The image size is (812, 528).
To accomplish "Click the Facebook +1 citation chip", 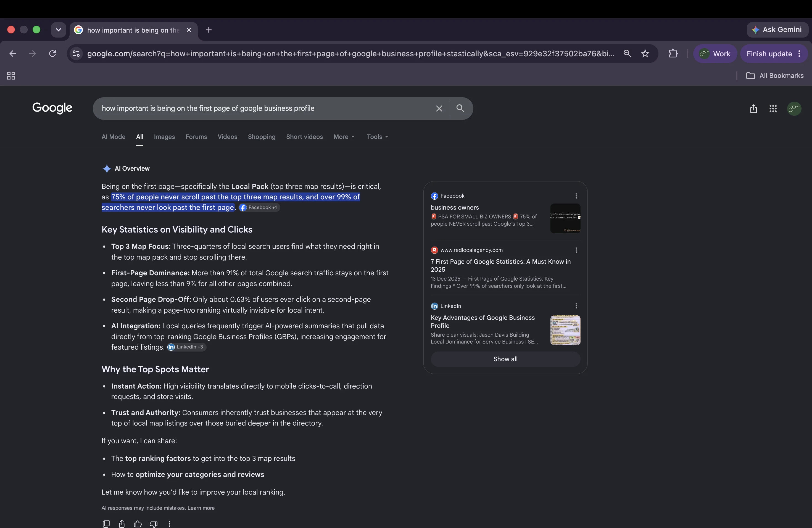I will [x=259, y=207].
